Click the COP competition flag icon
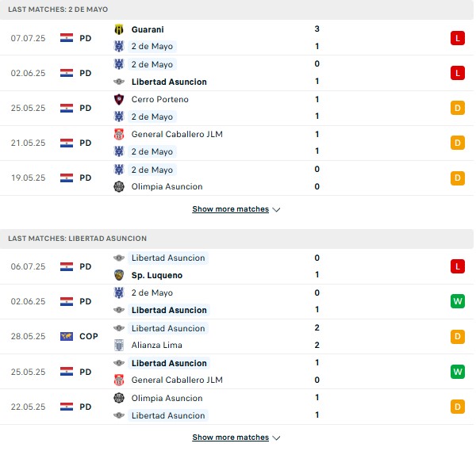 click(x=67, y=336)
